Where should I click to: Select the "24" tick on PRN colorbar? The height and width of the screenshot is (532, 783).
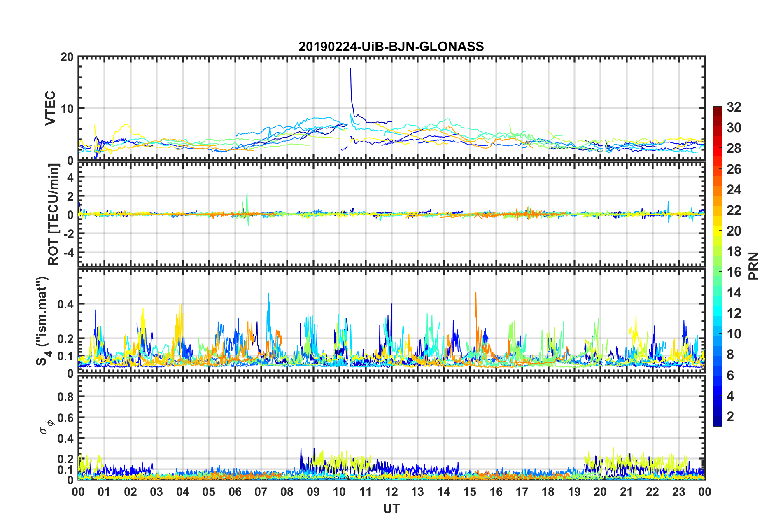(734, 189)
